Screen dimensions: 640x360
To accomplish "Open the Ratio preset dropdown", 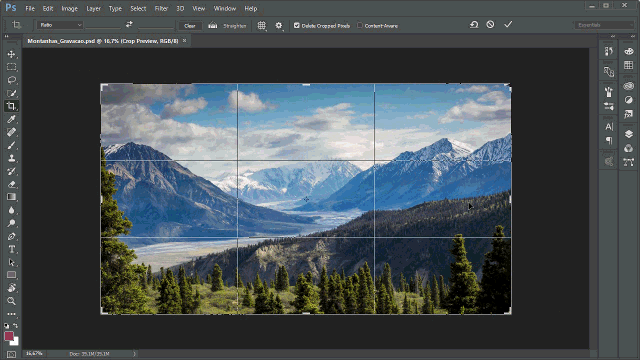I will (x=60, y=25).
